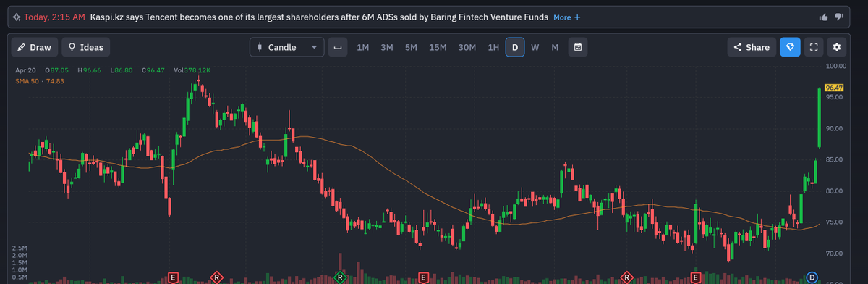Select the 30M interval
868x284 pixels.
coord(467,47)
